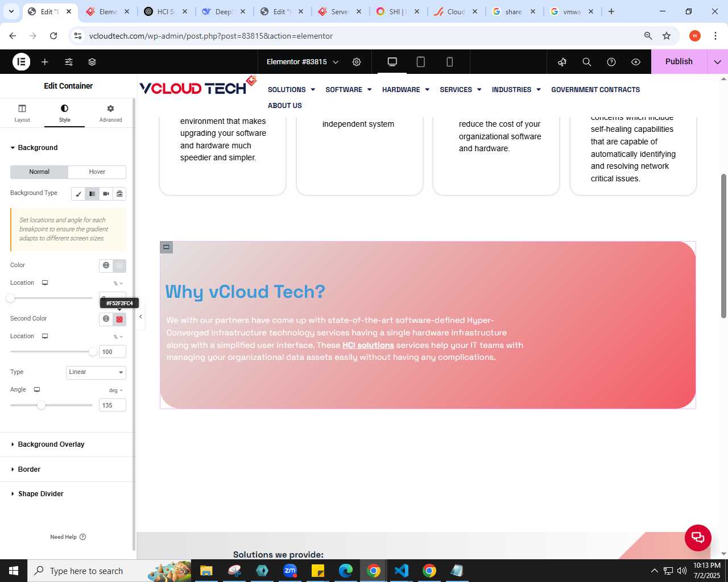
Task: Open gradient Type Linear dropdown
Action: click(96, 372)
